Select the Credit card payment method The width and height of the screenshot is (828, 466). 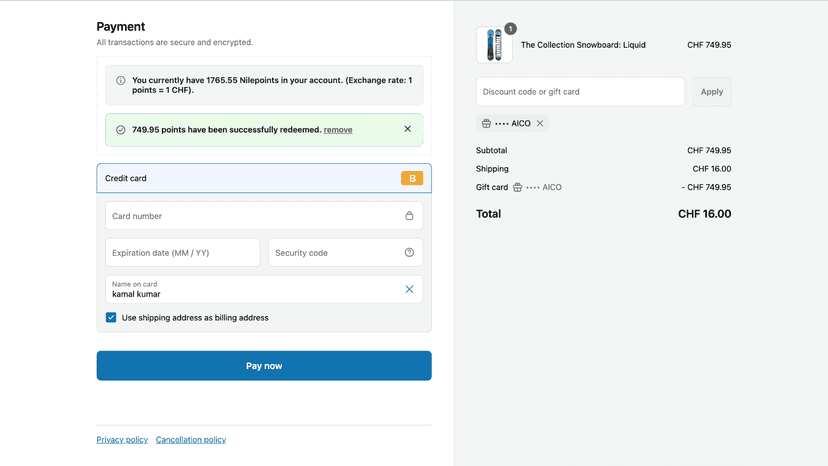point(264,179)
